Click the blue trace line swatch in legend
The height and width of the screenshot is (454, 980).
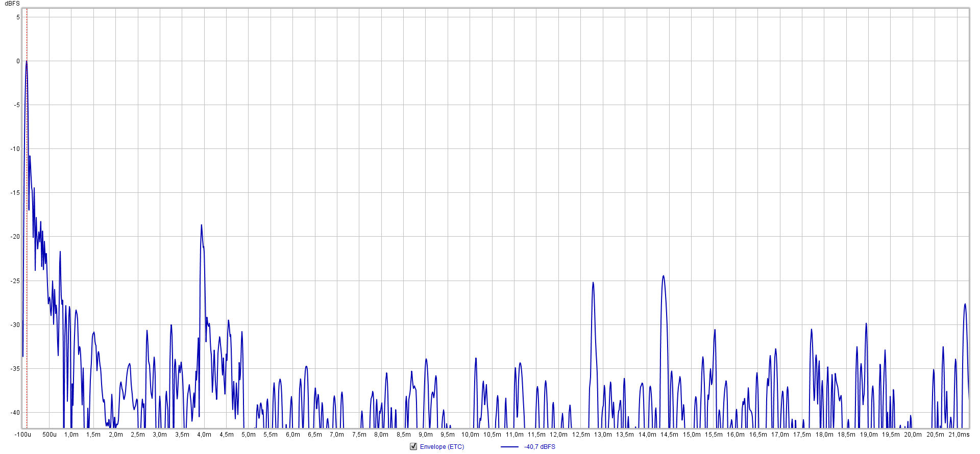pos(509,447)
